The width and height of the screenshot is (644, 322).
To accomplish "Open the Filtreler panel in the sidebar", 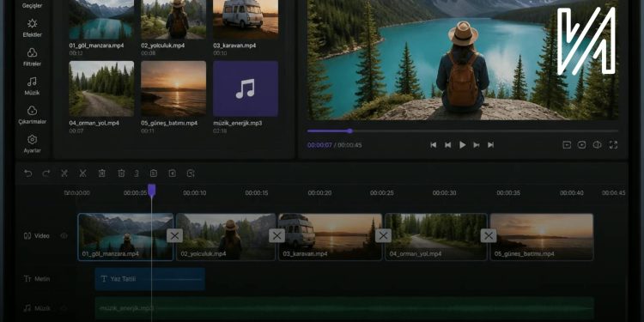I will click(32, 57).
